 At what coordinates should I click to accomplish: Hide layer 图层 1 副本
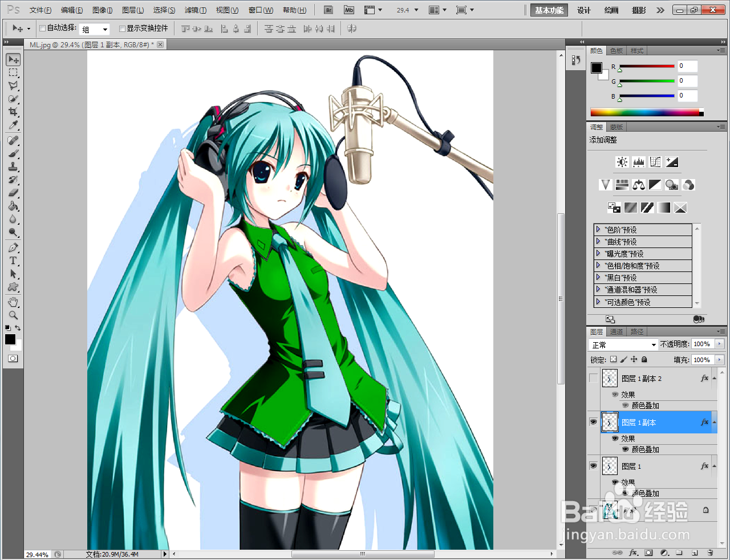(x=594, y=422)
